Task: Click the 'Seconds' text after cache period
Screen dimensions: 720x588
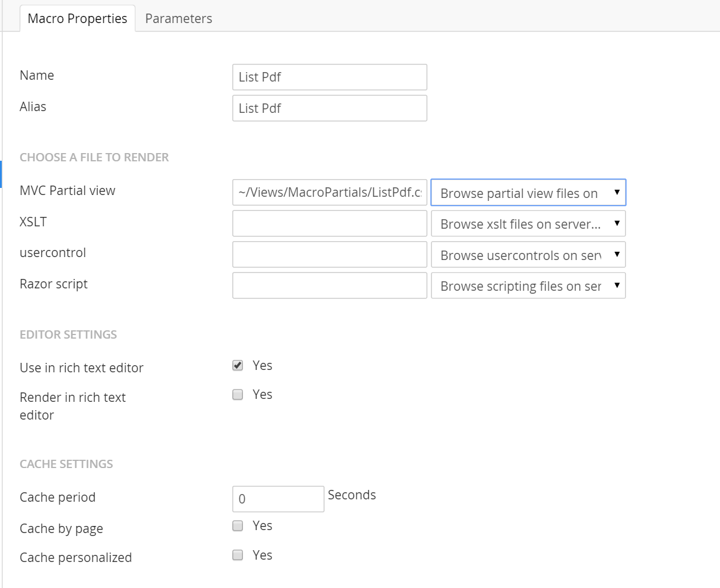Action: (x=352, y=495)
